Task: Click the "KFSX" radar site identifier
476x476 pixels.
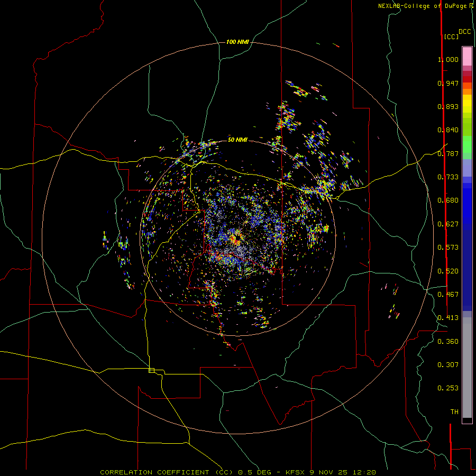Action: (x=296, y=472)
